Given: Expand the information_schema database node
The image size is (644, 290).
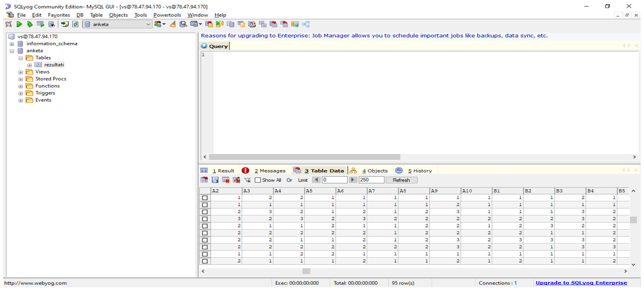Looking at the screenshot, I should 12,44.
